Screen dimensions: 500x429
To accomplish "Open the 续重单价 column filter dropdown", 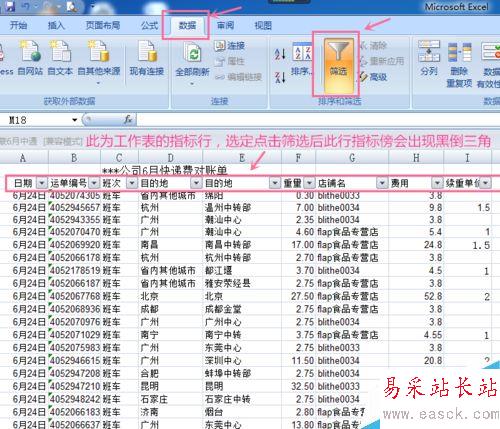I will pyautogui.click(x=485, y=183).
